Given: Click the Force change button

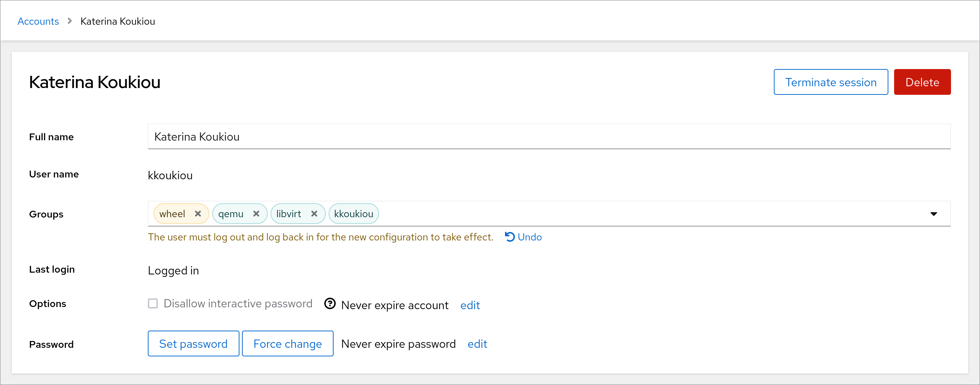Looking at the screenshot, I should [287, 343].
